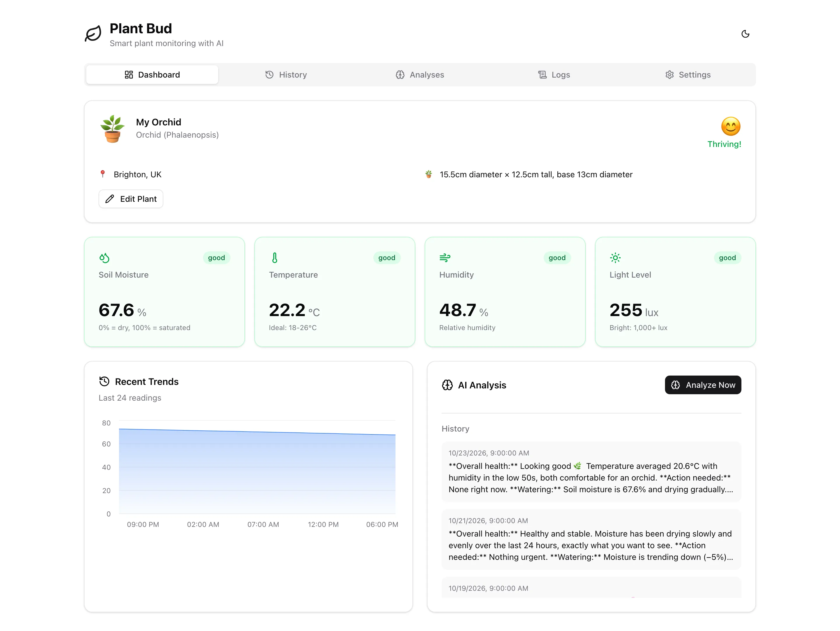Click the pot size seedling icon

429,174
